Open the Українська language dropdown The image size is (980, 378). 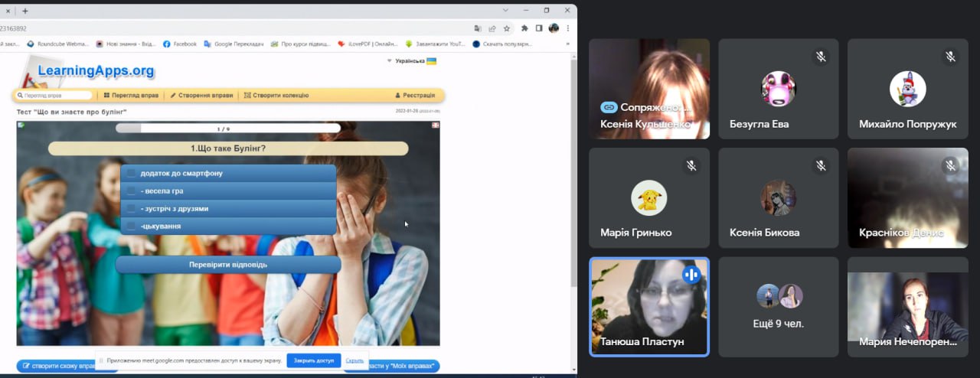pos(411,60)
